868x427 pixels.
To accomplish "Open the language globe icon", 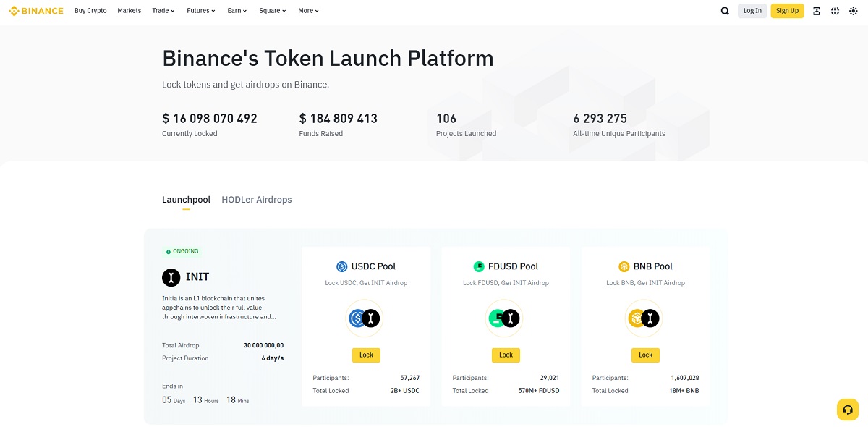I will click(835, 11).
